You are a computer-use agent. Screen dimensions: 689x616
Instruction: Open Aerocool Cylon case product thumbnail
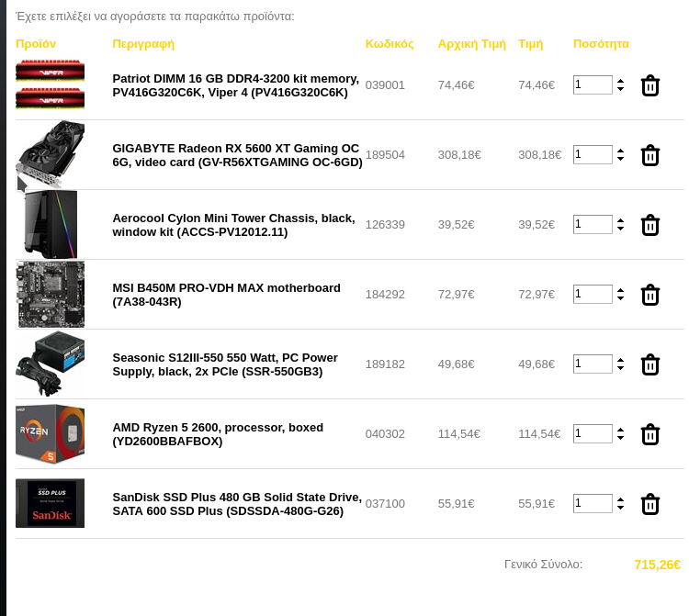[51, 224]
